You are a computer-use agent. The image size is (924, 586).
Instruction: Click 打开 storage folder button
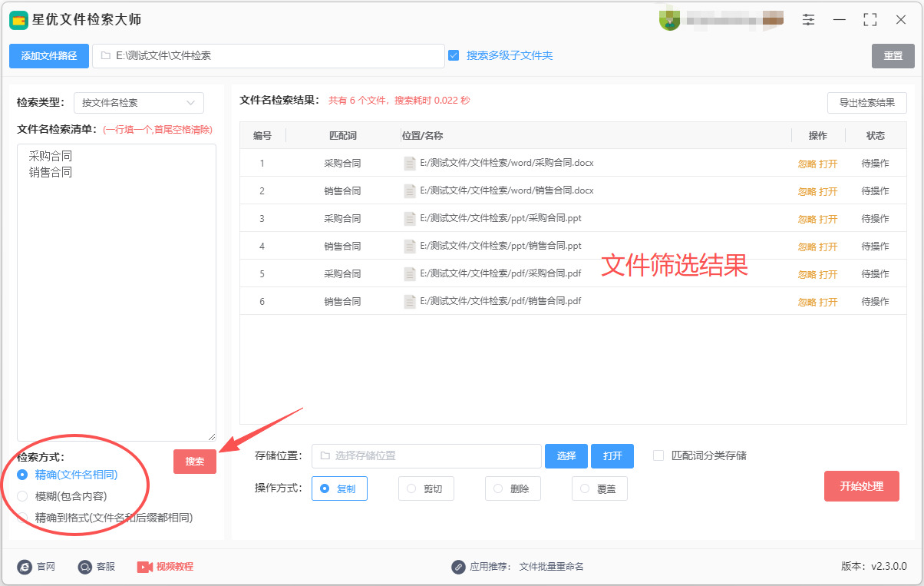click(612, 456)
